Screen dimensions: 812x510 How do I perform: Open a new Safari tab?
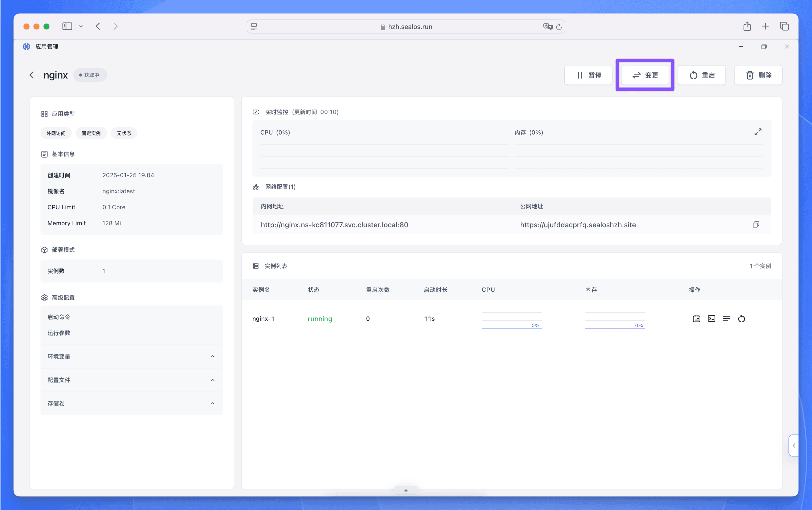tap(766, 26)
